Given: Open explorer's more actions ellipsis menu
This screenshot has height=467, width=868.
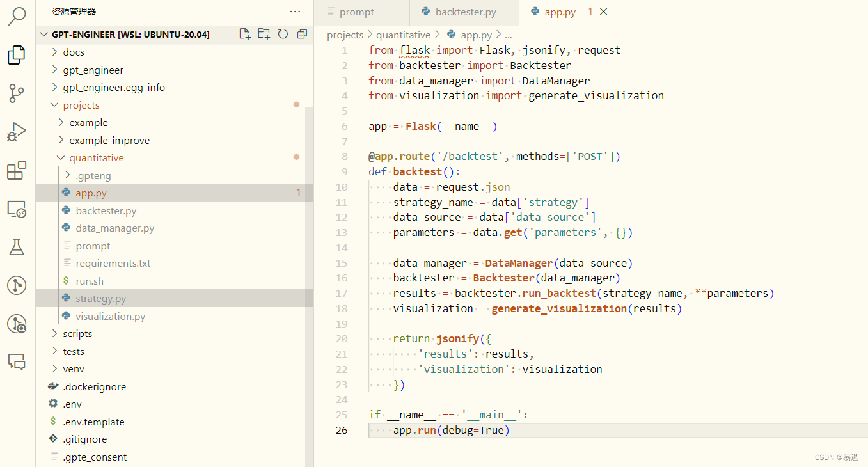Looking at the screenshot, I should tap(295, 12).
